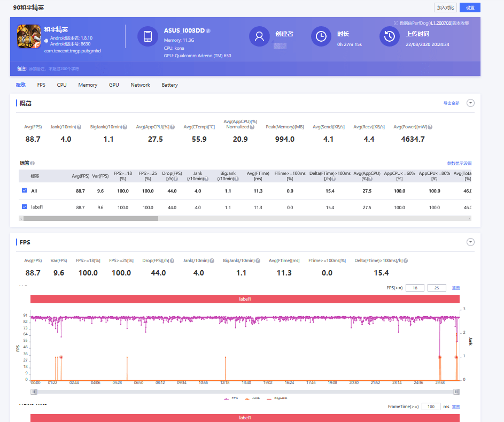Click the blue 设置 settings button
The height and width of the screenshot is (422, 504).
tap(470, 7)
